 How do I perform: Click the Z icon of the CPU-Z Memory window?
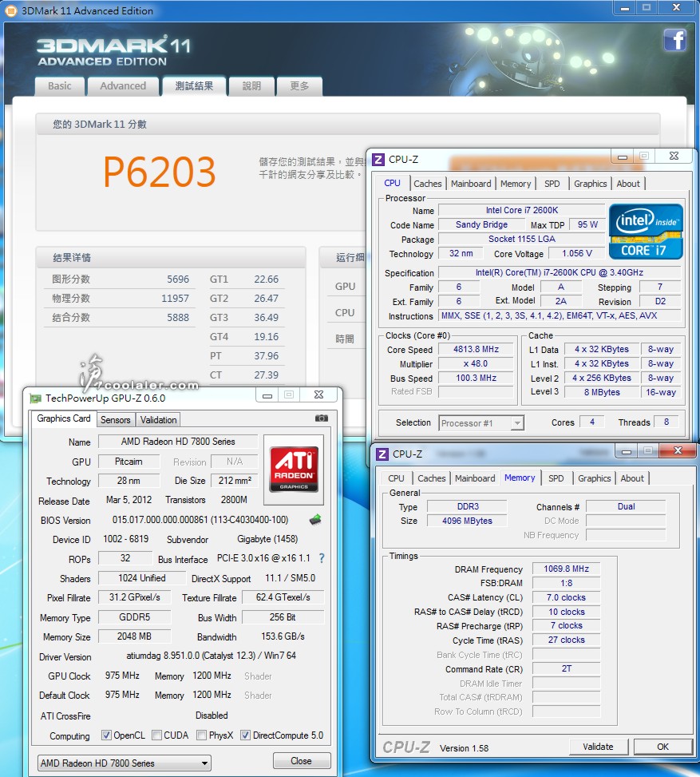(382, 454)
